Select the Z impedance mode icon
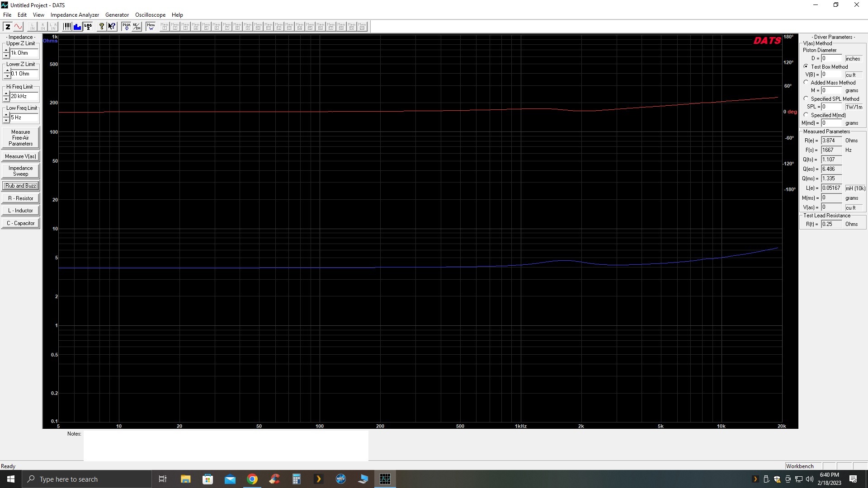The width and height of the screenshot is (868, 488). [8, 27]
